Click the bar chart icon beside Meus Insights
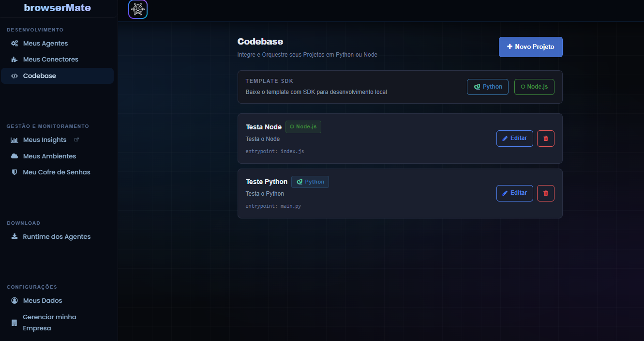The height and width of the screenshot is (341, 644). pos(15,140)
